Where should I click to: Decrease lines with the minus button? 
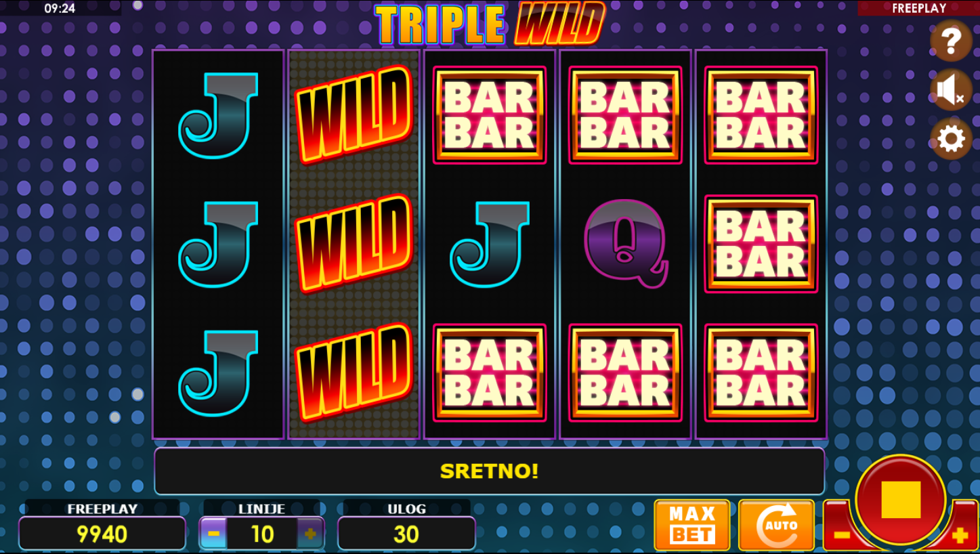coord(213,534)
